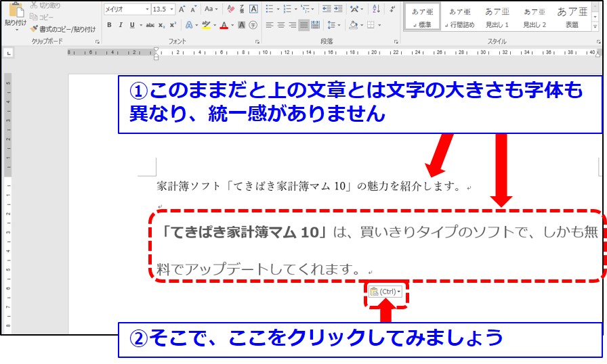
Task: Click the Grow Font icon
Action: click(182, 9)
